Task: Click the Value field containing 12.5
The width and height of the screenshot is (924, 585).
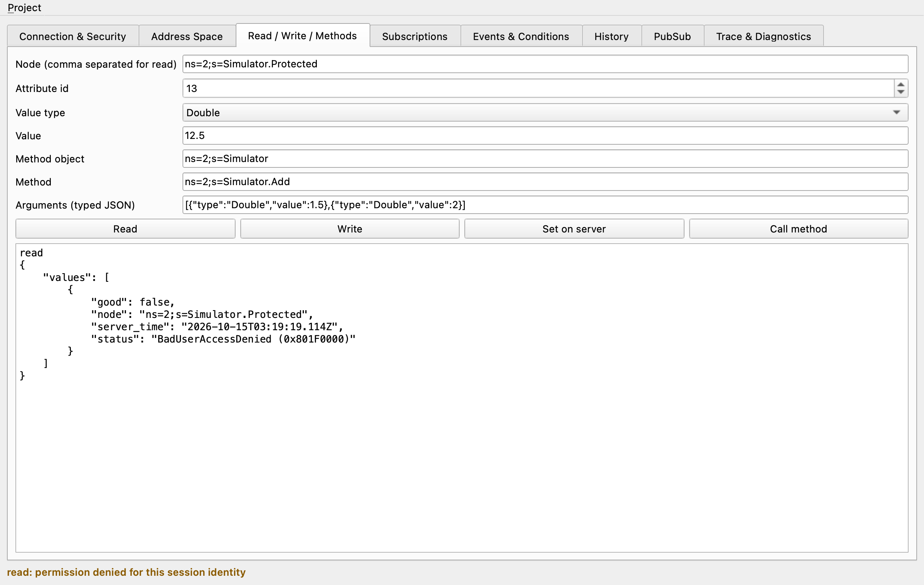Action: coord(545,135)
